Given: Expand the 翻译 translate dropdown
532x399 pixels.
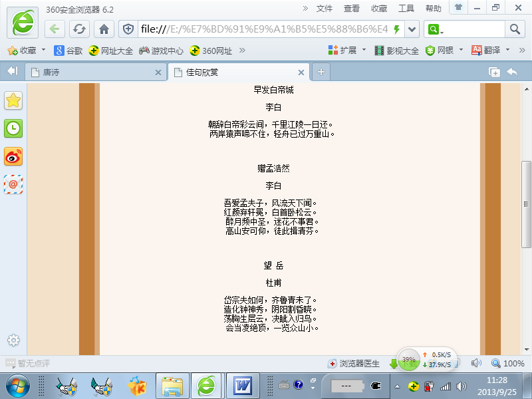Looking at the screenshot, I should pyautogui.click(x=507, y=50).
